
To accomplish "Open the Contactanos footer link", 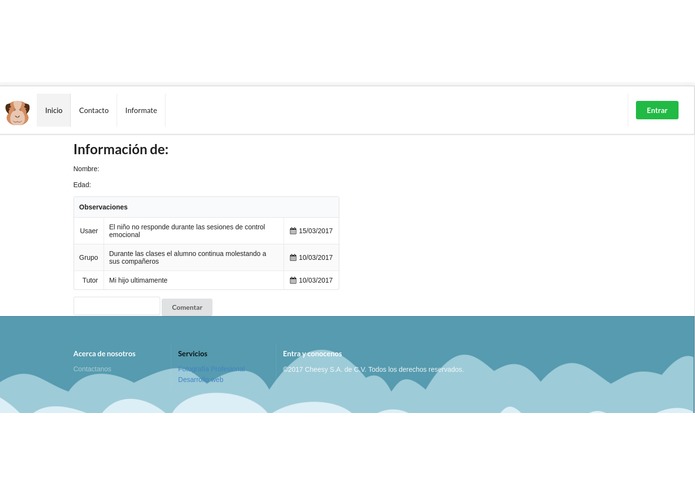I will pyautogui.click(x=92, y=369).
